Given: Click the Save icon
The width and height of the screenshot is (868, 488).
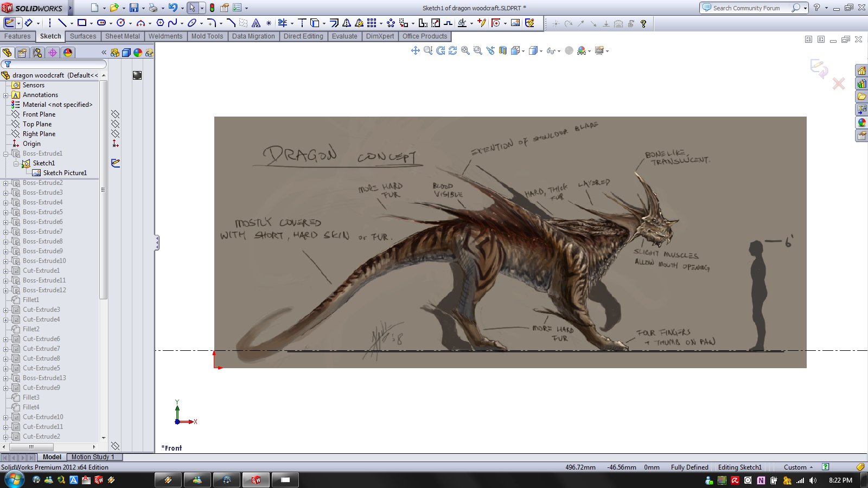Looking at the screenshot, I should coord(133,8).
